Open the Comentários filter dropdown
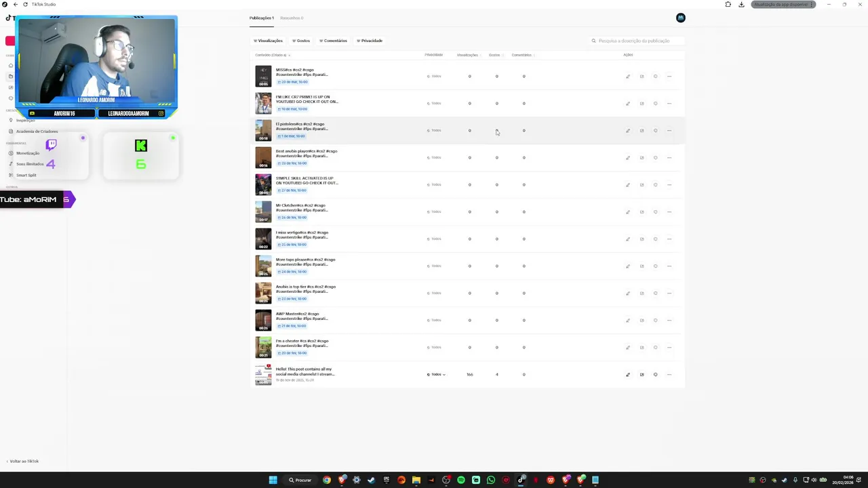The height and width of the screenshot is (488, 868). tap(333, 41)
